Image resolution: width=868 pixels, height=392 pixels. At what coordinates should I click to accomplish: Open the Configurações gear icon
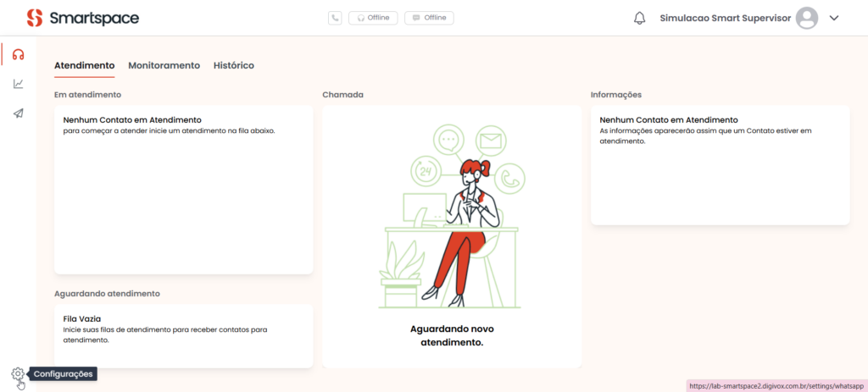18,373
